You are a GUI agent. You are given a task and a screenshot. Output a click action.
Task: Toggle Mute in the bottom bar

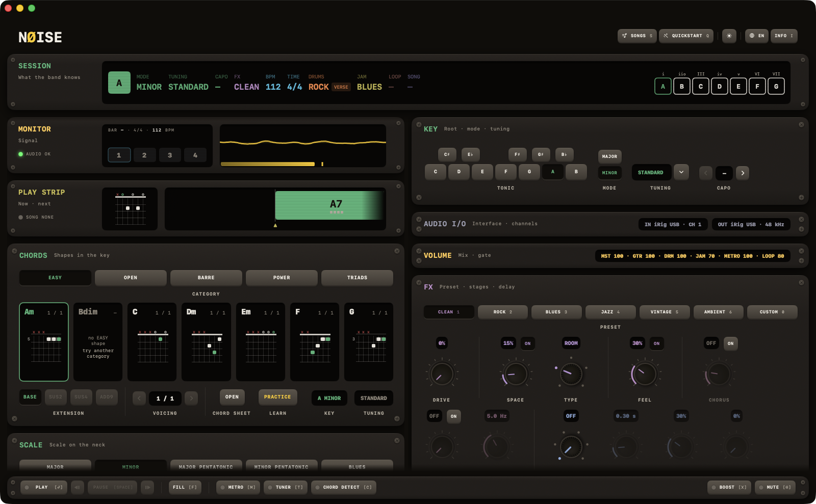(775, 487)
